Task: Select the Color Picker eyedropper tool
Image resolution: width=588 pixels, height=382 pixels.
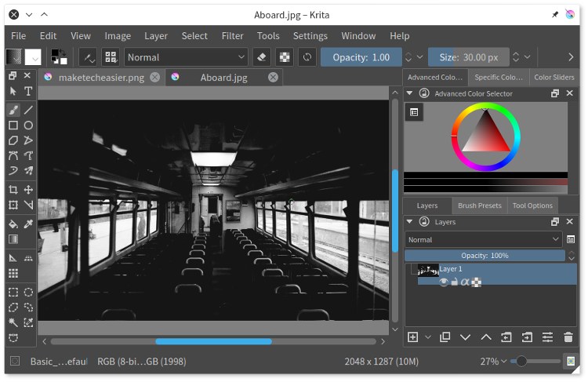Action: (x=28, y=224)
